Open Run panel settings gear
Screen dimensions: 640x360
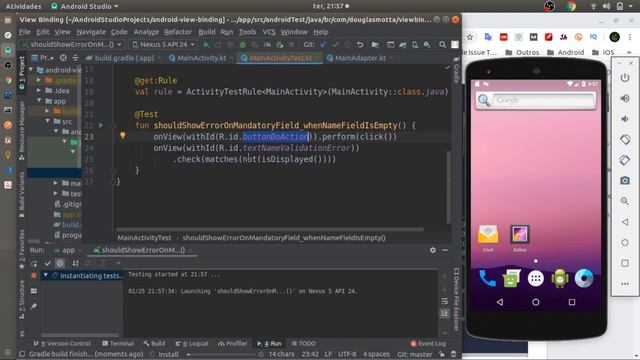pos(433,250)
